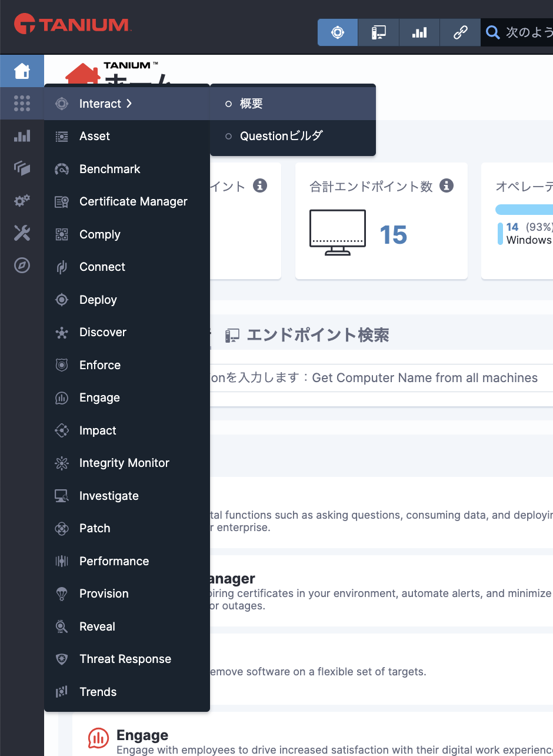Open the gears icon in the sidebar
553x756 pixels.
point(22,201)
